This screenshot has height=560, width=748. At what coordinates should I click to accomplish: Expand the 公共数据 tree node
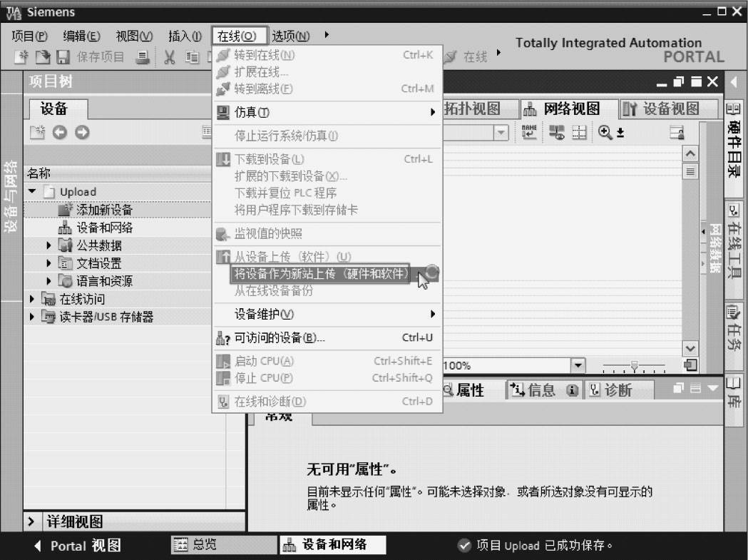(x=48, y=245)
